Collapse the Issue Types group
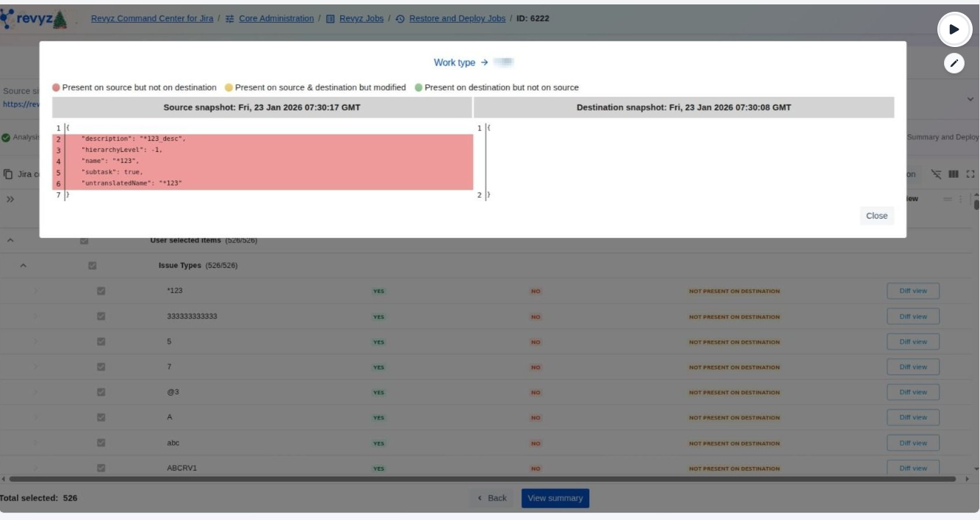 (x=23, y=266)
